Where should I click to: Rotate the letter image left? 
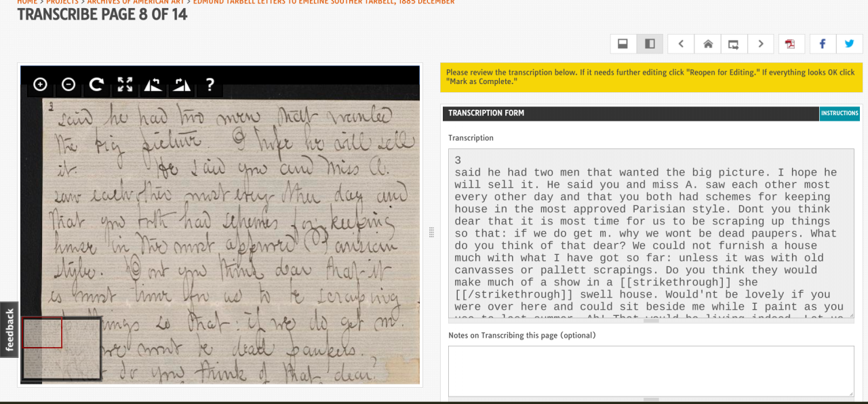tap(153, 84)
